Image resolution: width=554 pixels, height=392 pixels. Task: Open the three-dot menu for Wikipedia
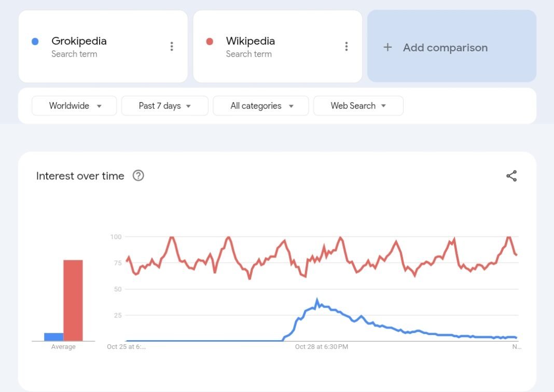(347, 46)
